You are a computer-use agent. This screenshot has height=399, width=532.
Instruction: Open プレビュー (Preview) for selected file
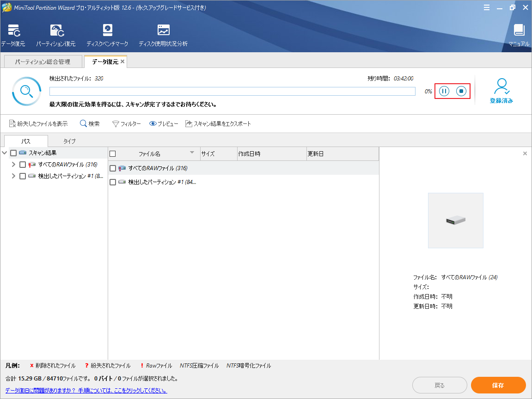click(163, 123)
